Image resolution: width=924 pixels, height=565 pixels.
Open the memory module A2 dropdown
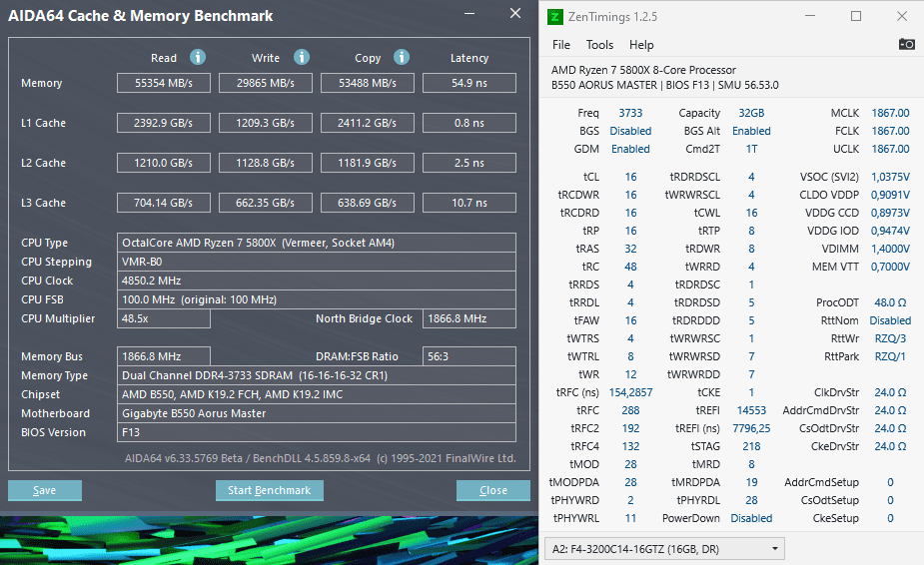(x=664, y=549)
